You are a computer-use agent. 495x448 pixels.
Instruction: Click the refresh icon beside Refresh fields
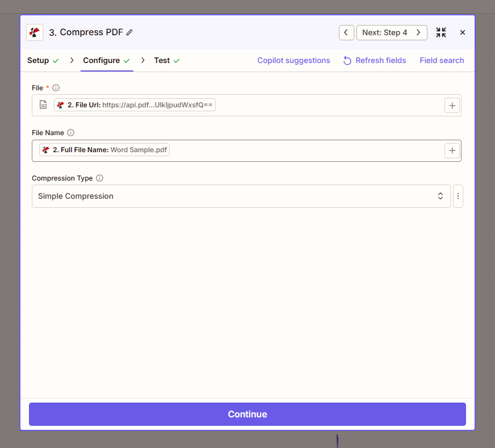tap(347, 60)
